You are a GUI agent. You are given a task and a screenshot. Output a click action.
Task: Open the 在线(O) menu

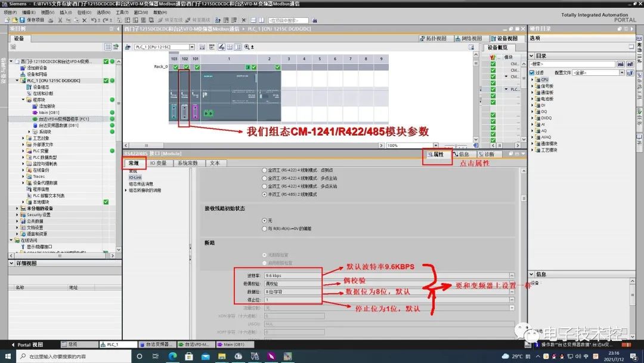[84, 13]
